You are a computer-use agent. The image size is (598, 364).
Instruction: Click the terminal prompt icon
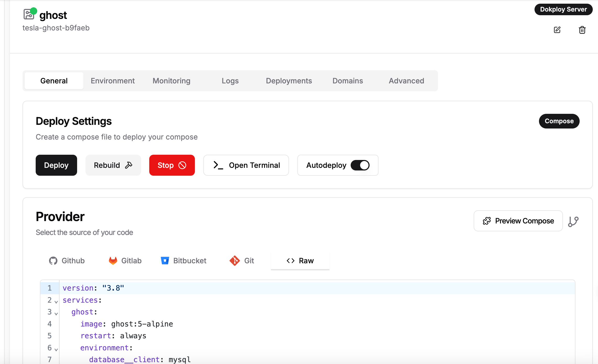(x=218, y=165)
